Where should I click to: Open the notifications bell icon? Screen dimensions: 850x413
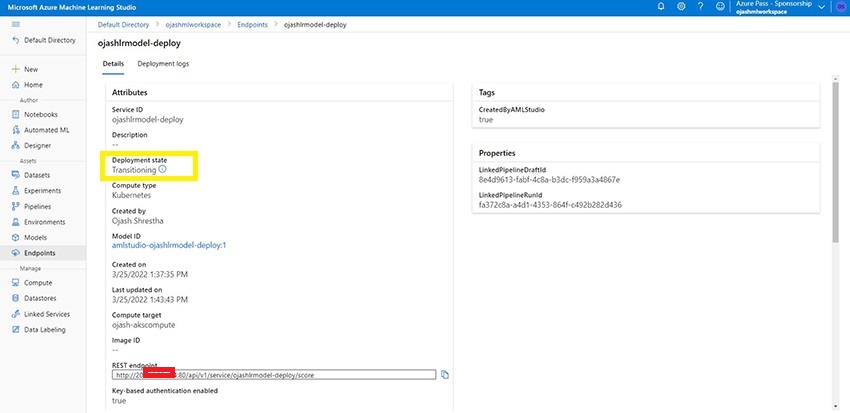pos(661,7)
